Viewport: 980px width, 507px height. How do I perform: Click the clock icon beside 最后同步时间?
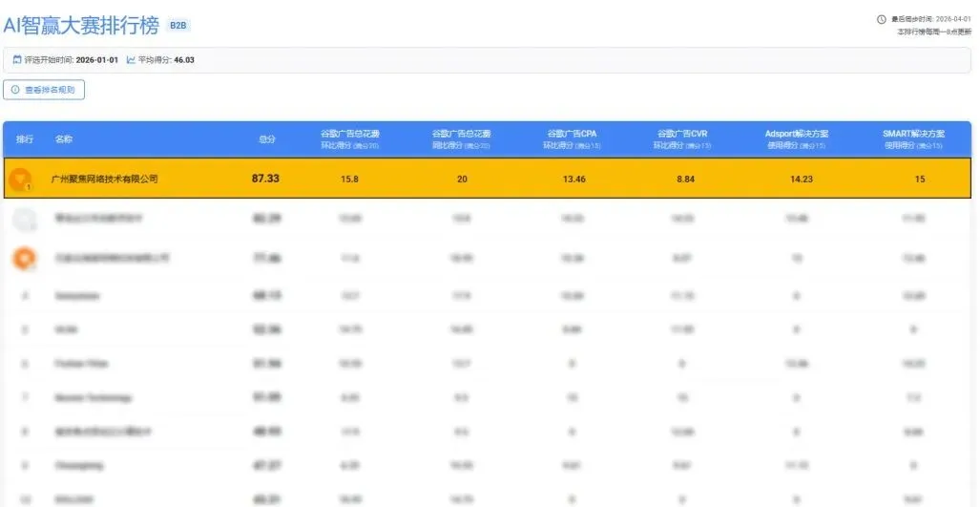881,19
